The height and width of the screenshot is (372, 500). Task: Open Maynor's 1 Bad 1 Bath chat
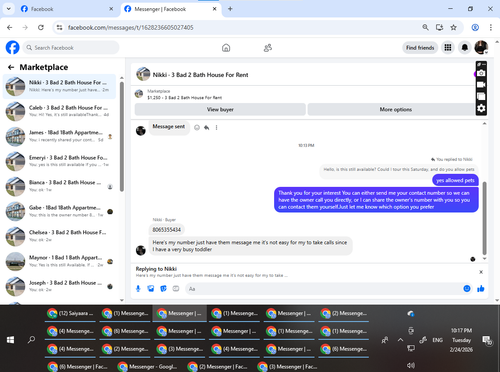tap(59, 261)
